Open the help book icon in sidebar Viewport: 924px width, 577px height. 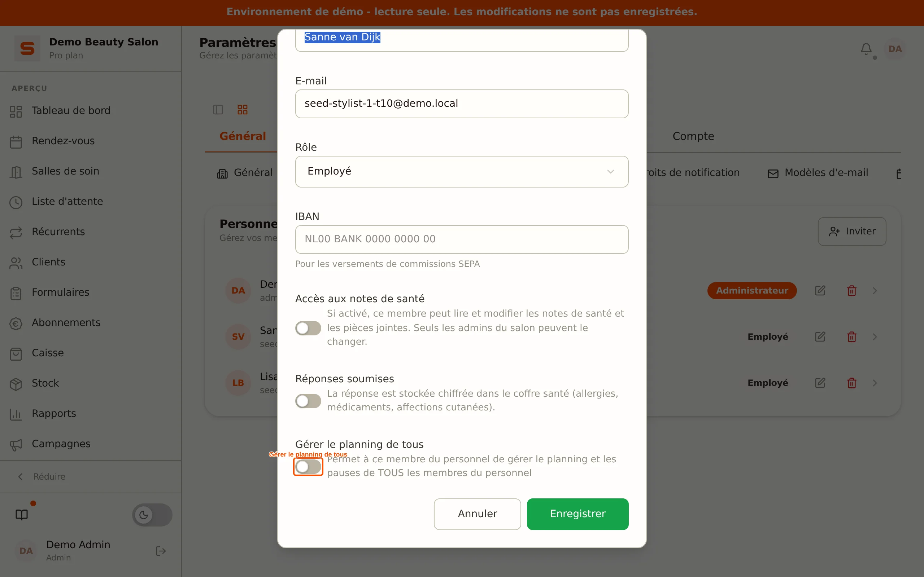point(22,515)
